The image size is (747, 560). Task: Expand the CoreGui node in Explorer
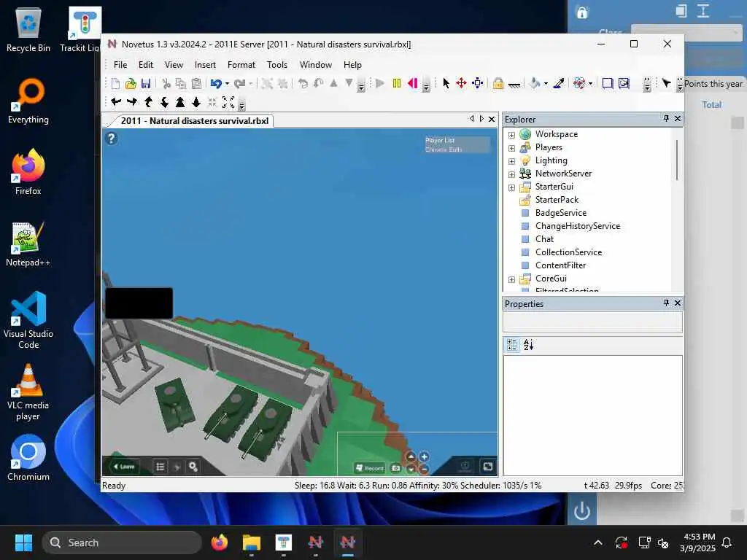[x=511, y=279]
